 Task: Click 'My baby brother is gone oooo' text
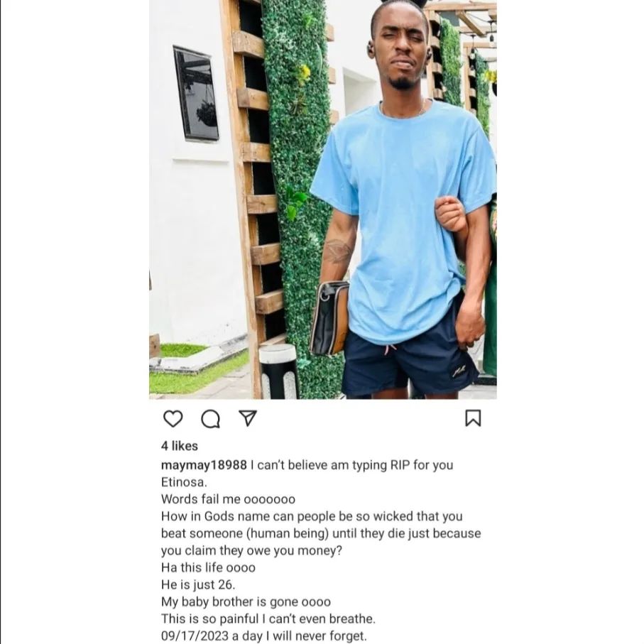pos(246,601)
